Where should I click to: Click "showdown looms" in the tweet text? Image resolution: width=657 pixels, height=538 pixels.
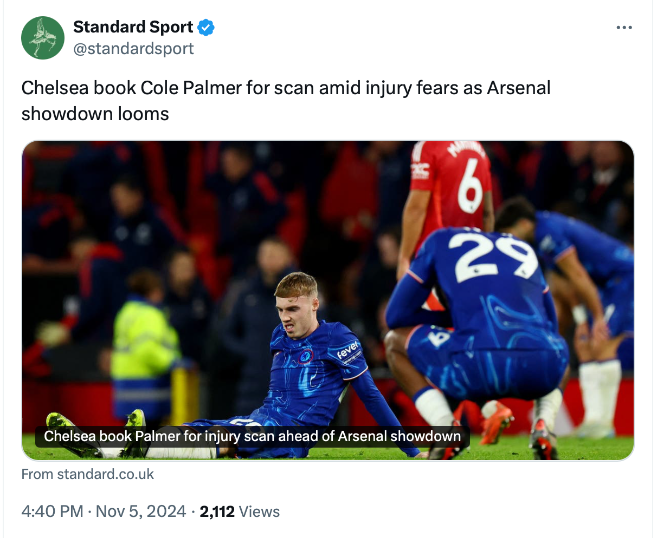95,113
